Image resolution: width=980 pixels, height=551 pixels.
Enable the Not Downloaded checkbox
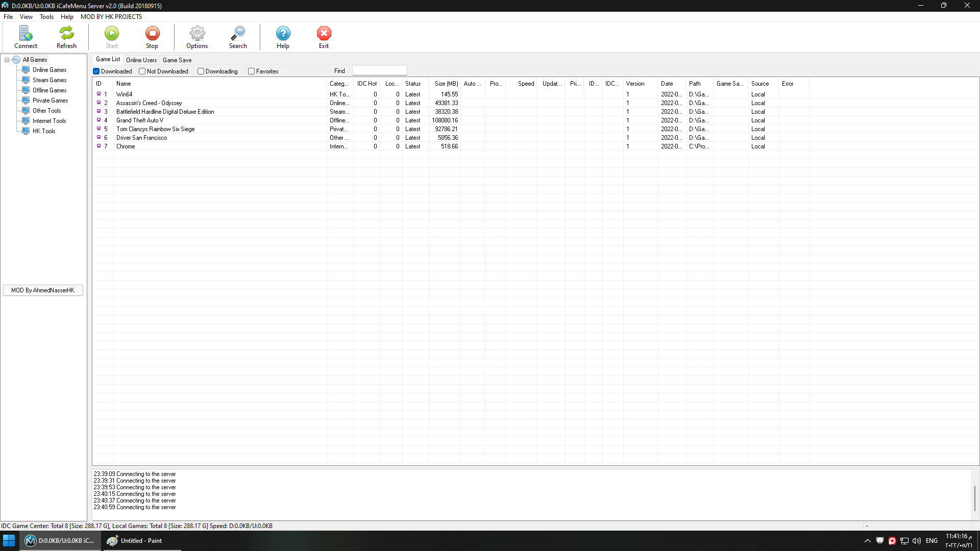pos(142,71)
